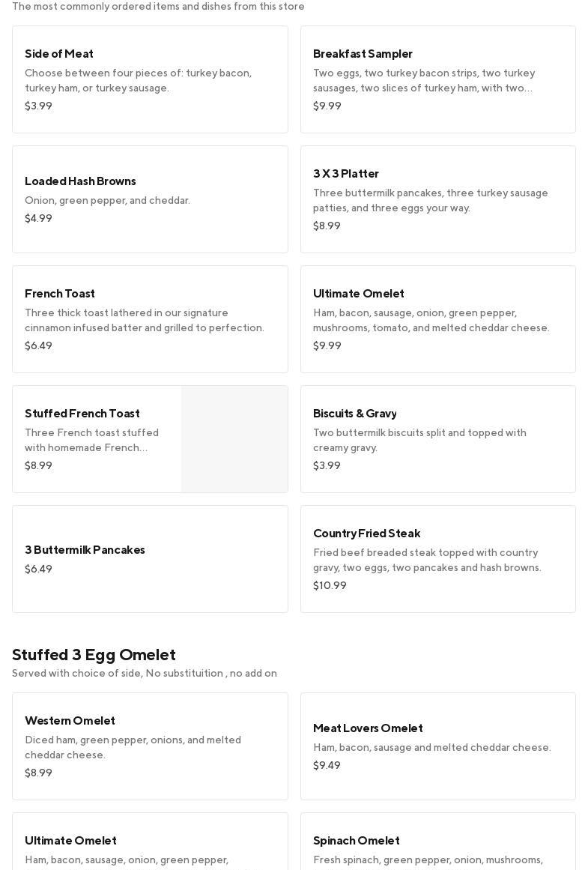Choose the Loaded Hash Browns card

150,199
